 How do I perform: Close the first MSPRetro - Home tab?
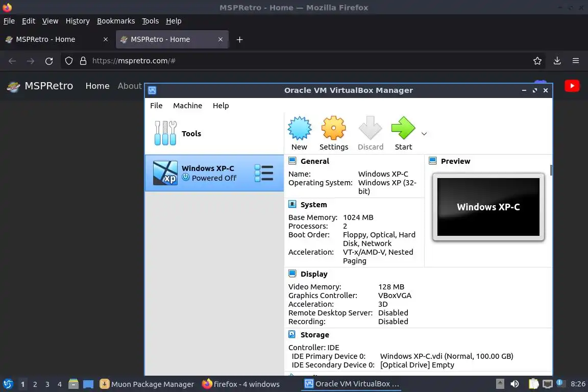106,39
